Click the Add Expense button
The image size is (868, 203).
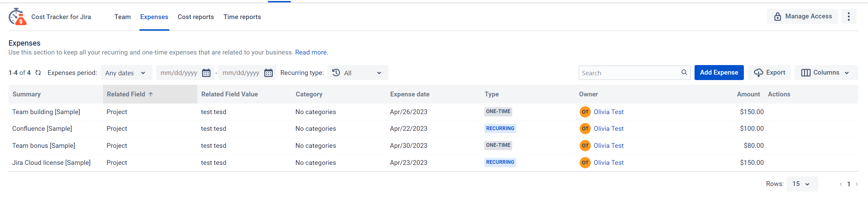pos(719,73)
